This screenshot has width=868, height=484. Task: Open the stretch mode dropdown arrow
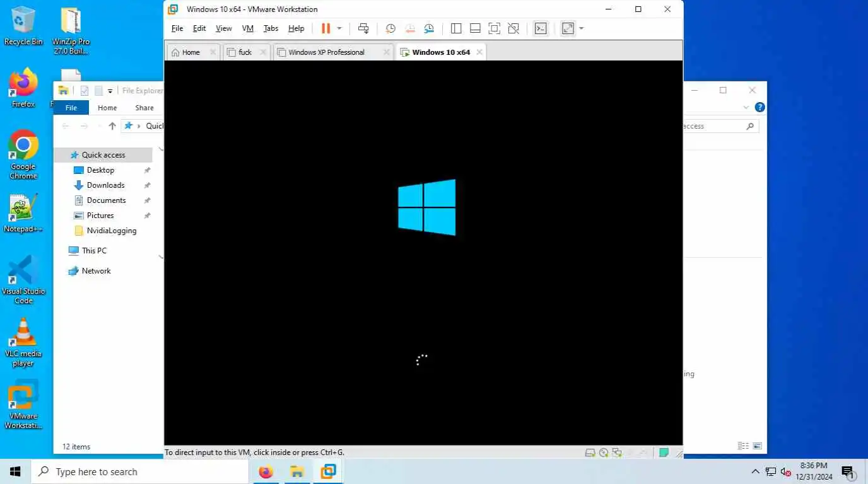point(581,28)
